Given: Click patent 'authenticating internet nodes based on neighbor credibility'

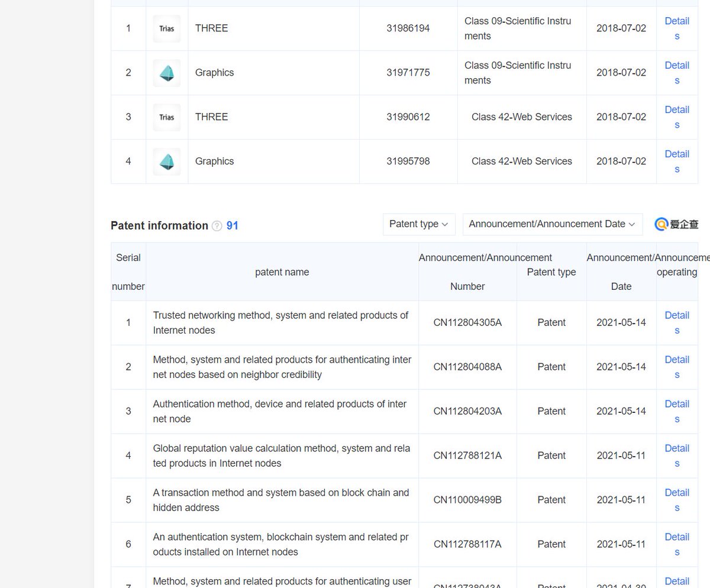Looking at the screenshot, I should [x=282, y=367].
